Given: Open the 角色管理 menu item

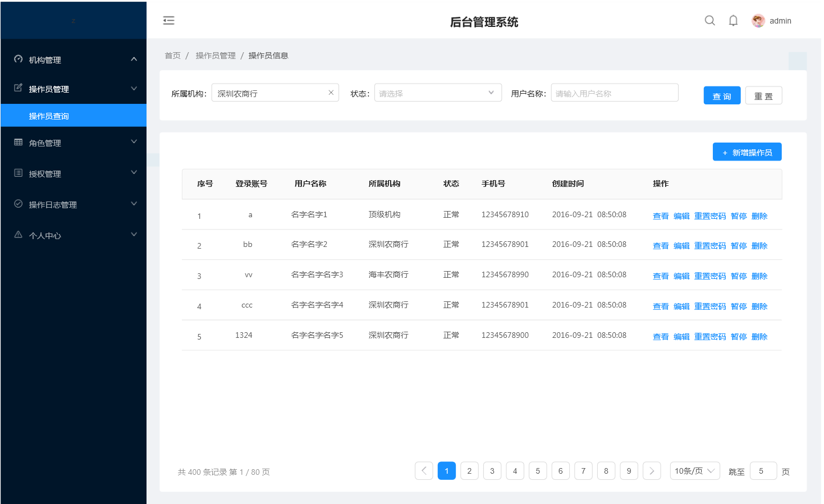Looking at the screenshot, I should pos(74,143).
